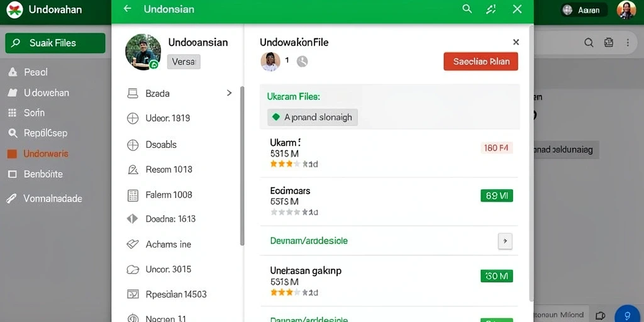Select the Faleim 1008 calculator icon
The width and height of the screenshot is (644, 322).
(x=133, y=196)
